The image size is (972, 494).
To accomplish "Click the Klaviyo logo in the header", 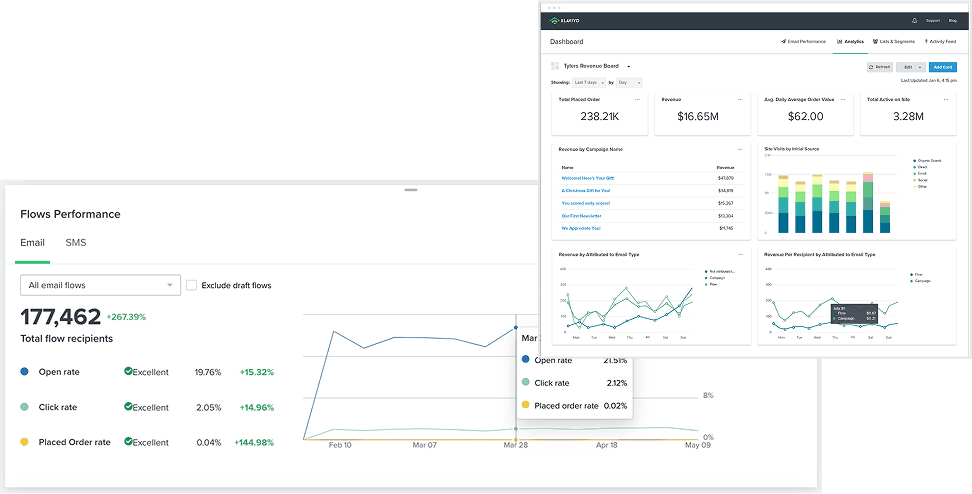I will click(565, 20).
